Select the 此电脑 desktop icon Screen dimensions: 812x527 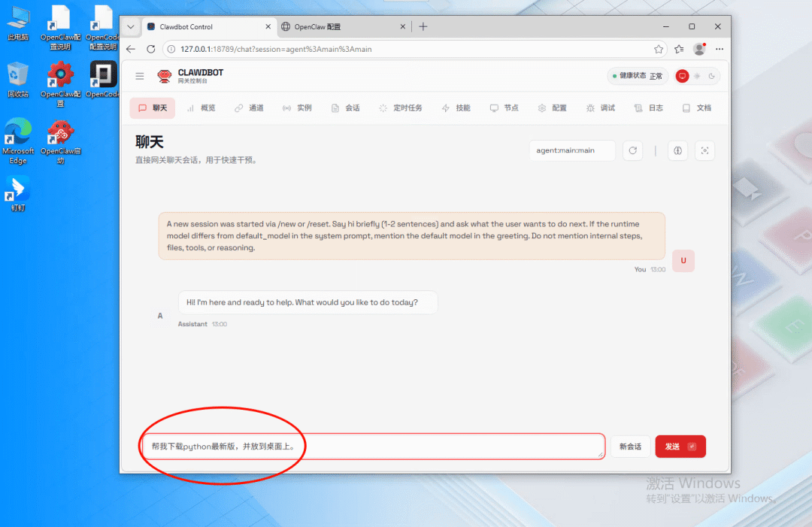(x=18, y=23)
